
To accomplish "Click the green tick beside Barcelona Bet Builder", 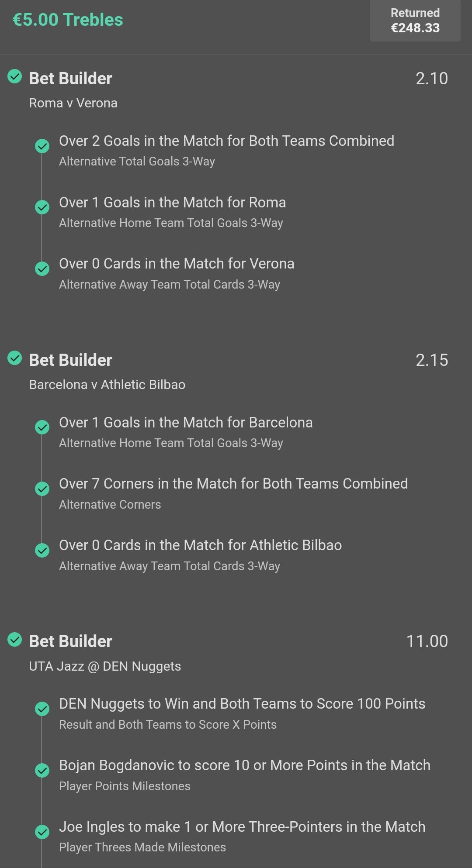I will pos(15,358).
